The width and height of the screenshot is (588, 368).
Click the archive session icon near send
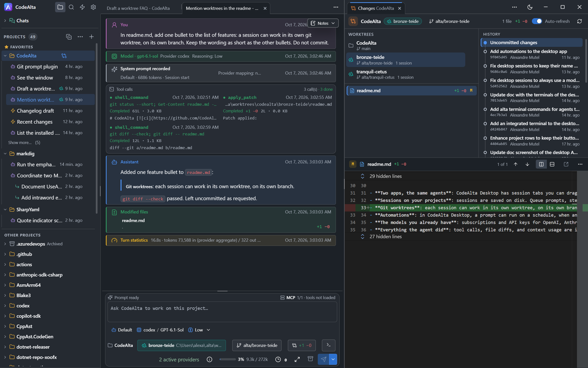(x=310, y=359)
